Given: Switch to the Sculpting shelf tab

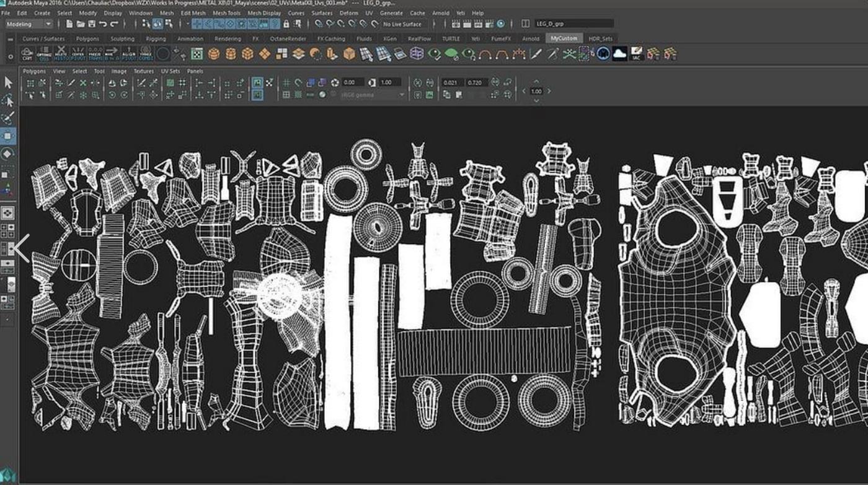Looking at the screenshot, I should point(122,38).
